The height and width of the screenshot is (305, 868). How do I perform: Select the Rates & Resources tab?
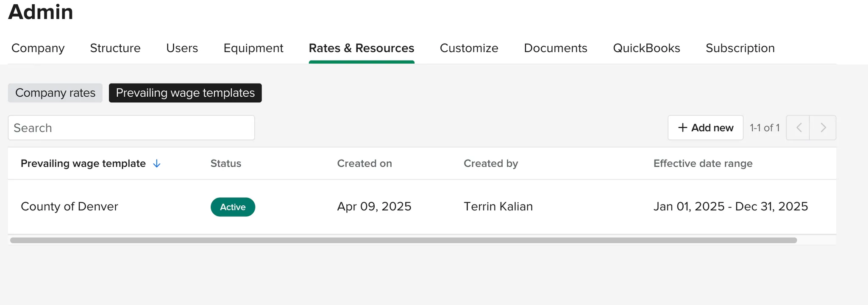[362, 48]
